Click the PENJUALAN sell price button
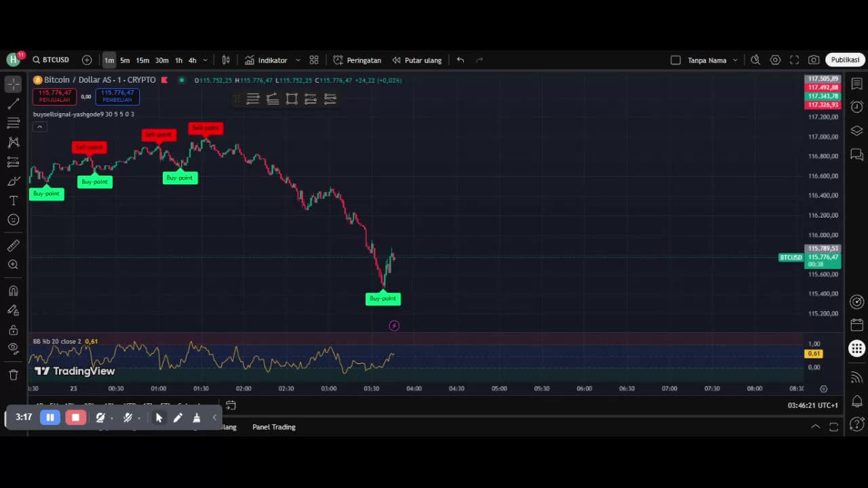This screenshot has width=868, height=488. [x=55, y=96]
